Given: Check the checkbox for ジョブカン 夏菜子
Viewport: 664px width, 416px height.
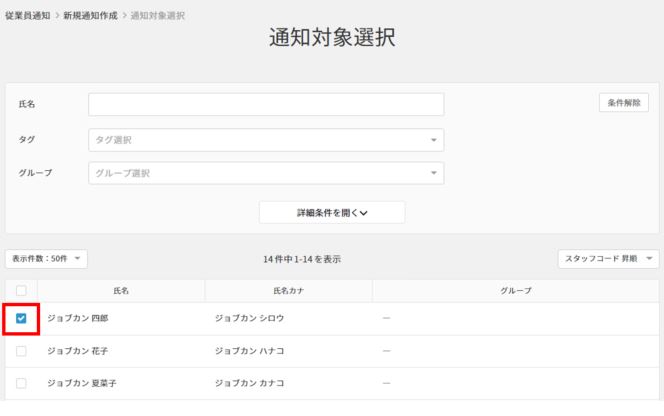Looking at the screenshot, I should click(x=21, y=383).
